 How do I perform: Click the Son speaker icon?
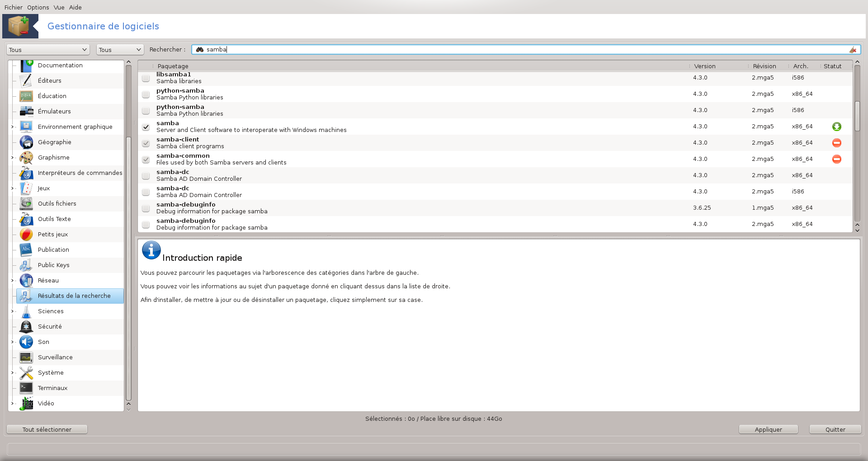pyautogui.click(x=27, y=342)
